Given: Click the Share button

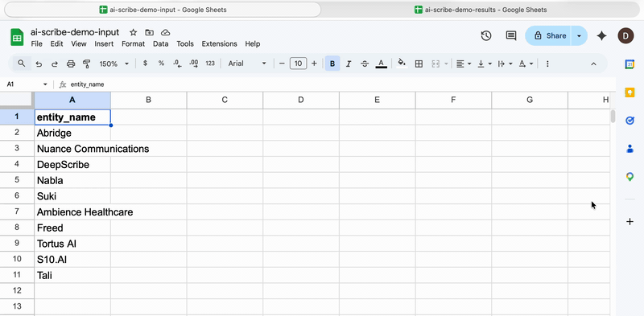Looking at the screenshot, I should tap(549, 35).
